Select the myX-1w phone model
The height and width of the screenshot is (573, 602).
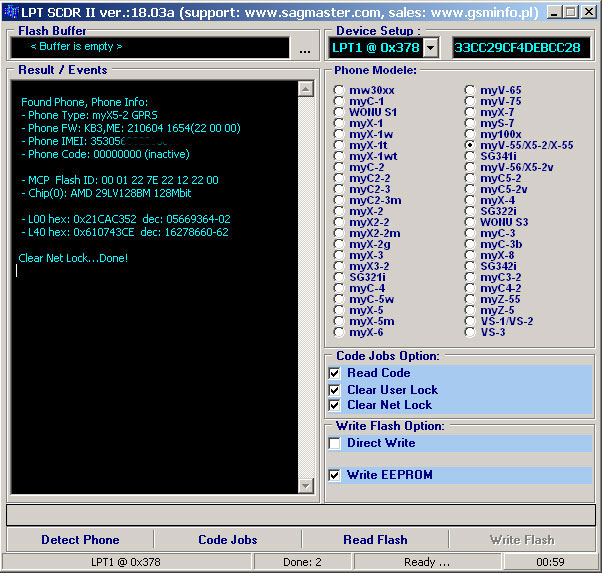[x=339, y=134]
